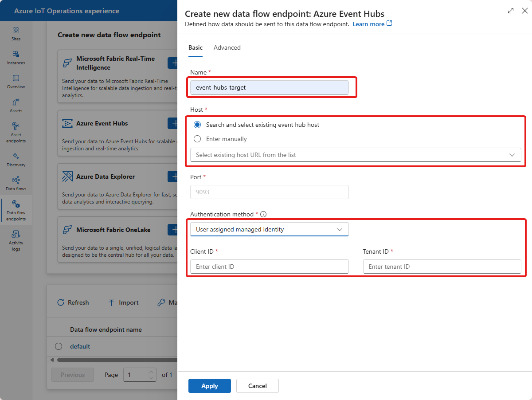The height and width of the screenshot is (400, 532).
Task: Click the 'Data flow endpoint name' column header
Action: [106, 329]
